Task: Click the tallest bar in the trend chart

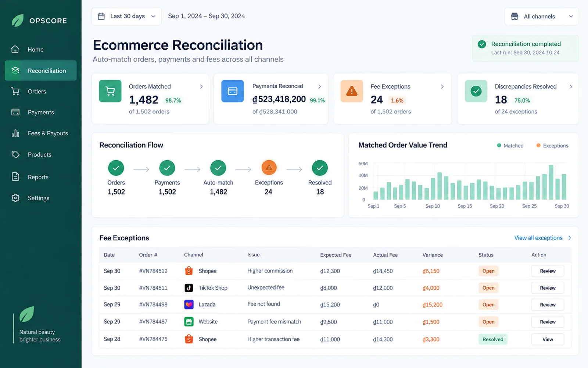Action: [551, 182]
